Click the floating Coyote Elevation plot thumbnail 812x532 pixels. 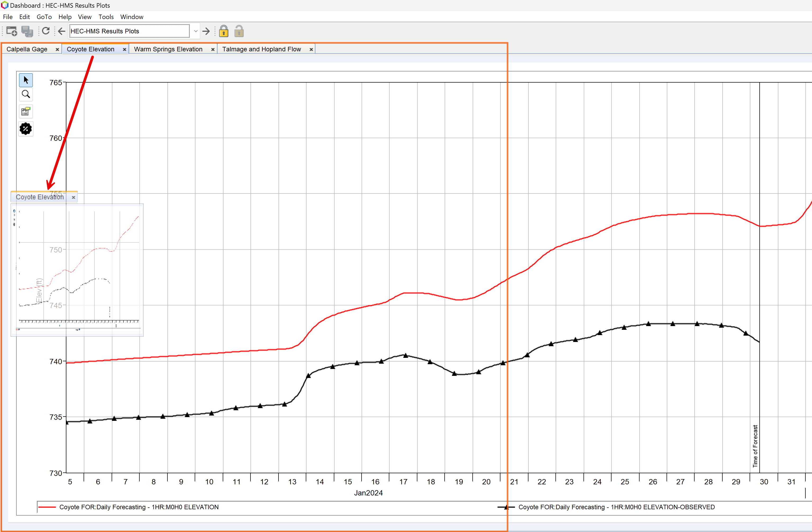77,270
